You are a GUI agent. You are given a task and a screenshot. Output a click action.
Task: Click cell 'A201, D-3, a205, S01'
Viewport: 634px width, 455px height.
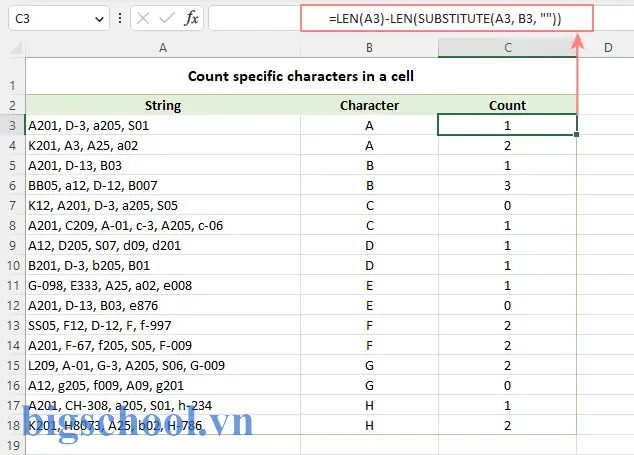163,125
